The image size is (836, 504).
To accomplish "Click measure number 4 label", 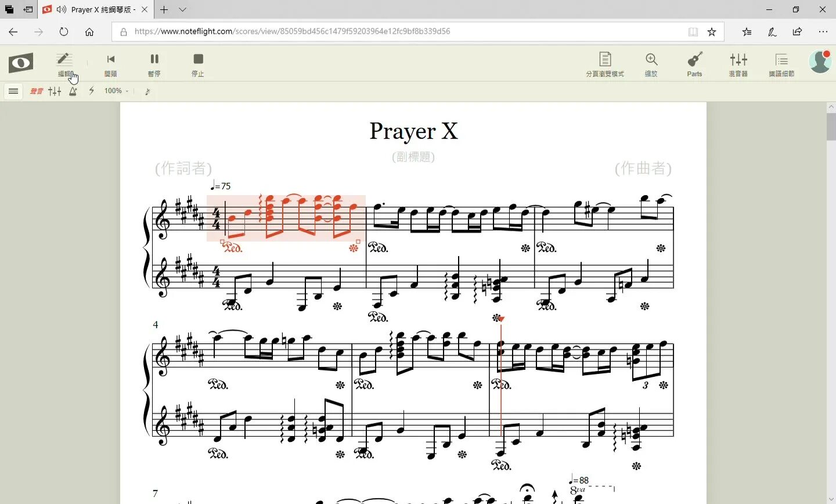I will pyautogui.click(x=155, y=325).
